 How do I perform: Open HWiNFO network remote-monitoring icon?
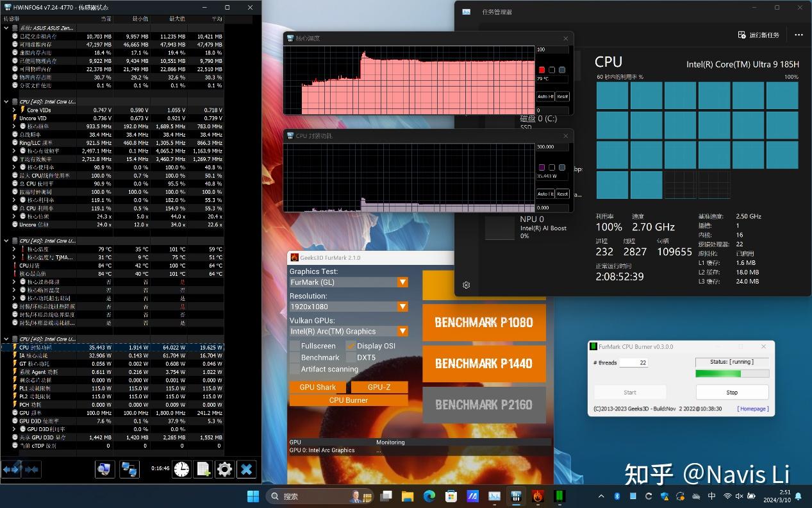129,470
